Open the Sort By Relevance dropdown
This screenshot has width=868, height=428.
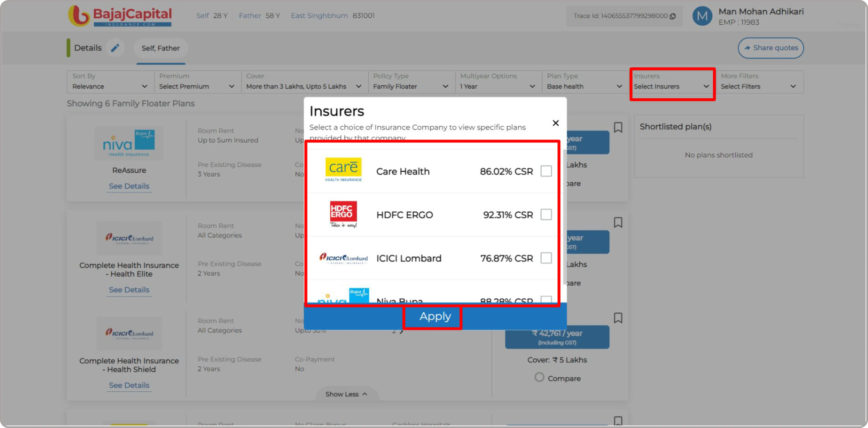[x=110, y=82]
